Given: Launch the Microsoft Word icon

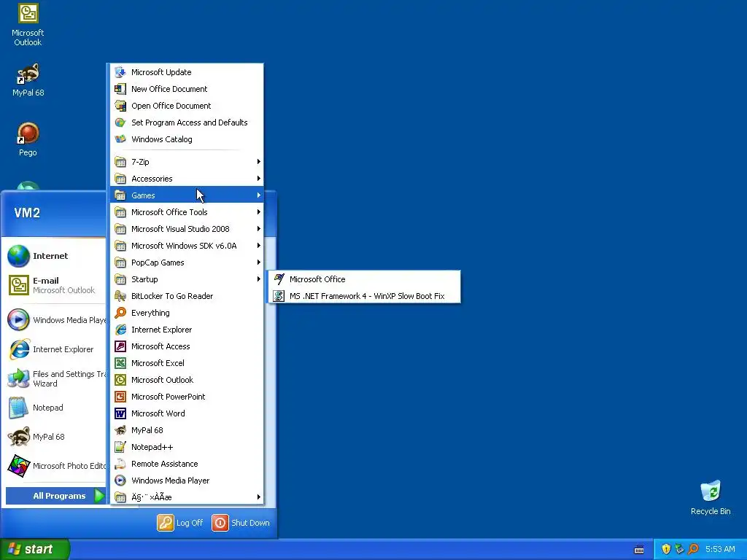Looking at the screenshot, I should 120,413.
